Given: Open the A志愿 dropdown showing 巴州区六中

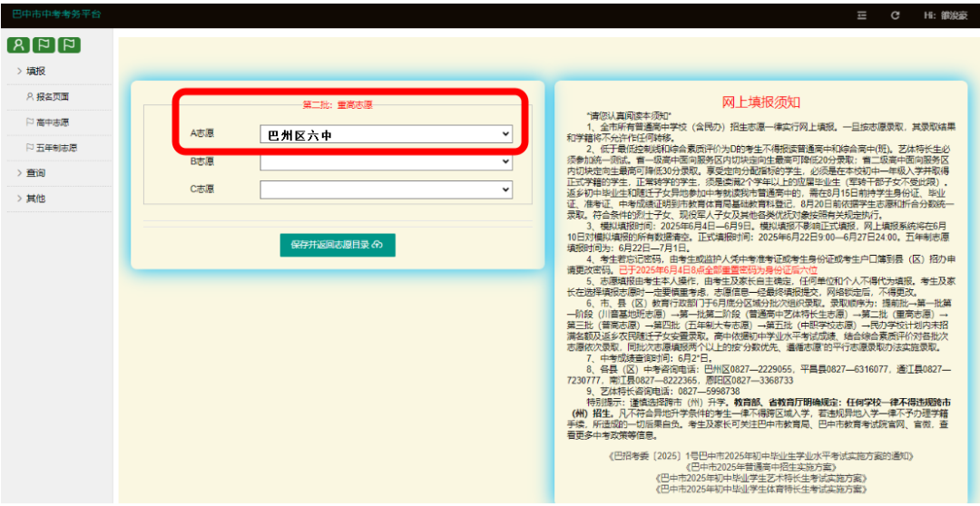Looking at the screenshot, I should (x=386, y=135).
